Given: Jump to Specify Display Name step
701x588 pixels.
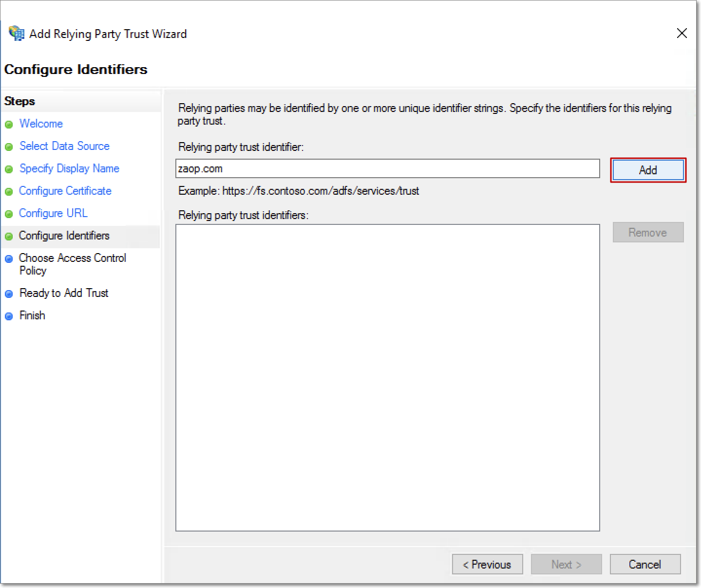Looking at the screenshot, I should 69,168.
